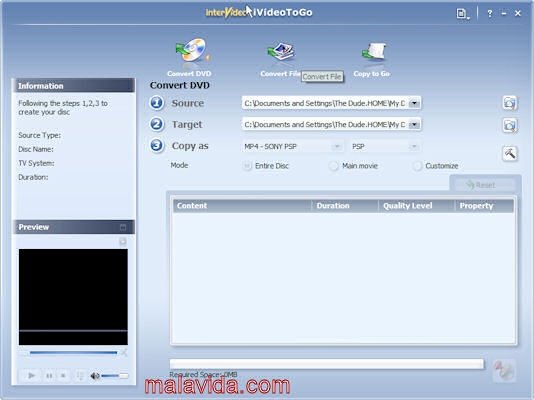Click the 'Duration:' label in Information

(33, 177)
